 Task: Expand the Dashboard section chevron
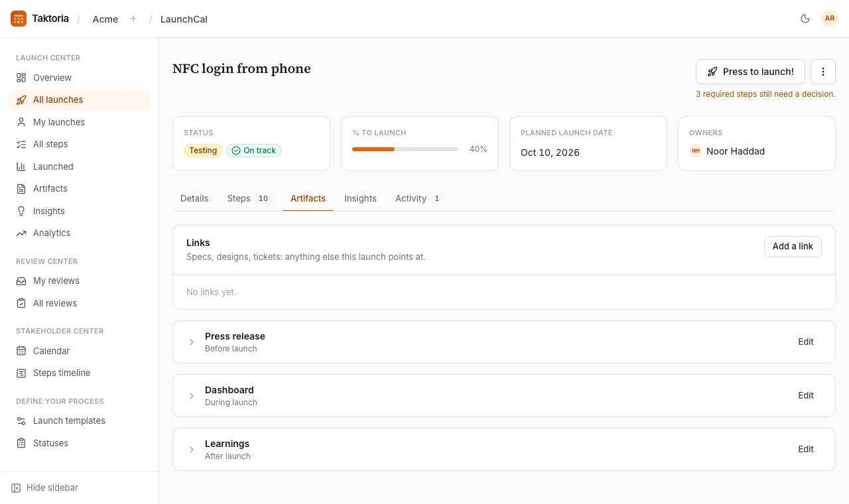pyautogui.click(x=192, y=396)
